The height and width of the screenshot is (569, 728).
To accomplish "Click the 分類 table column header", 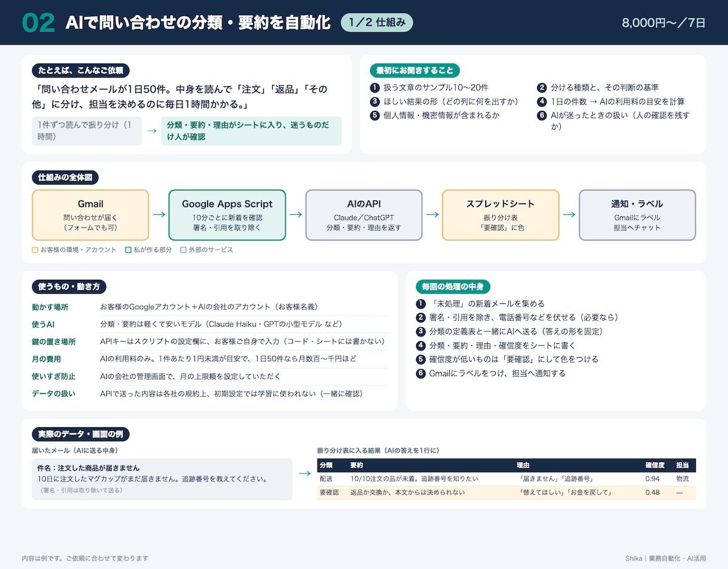I will point(326,465).
